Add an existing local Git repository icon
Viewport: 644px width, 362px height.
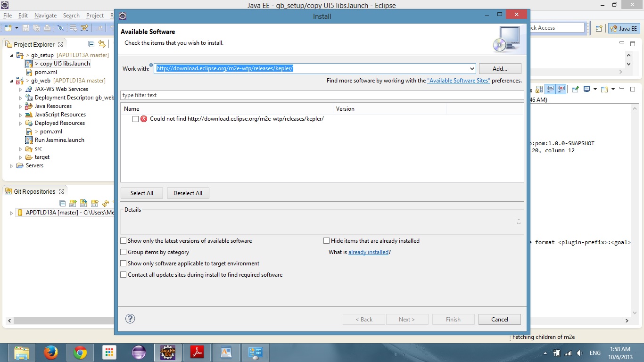pyautogui.click(x=73, y=204)
